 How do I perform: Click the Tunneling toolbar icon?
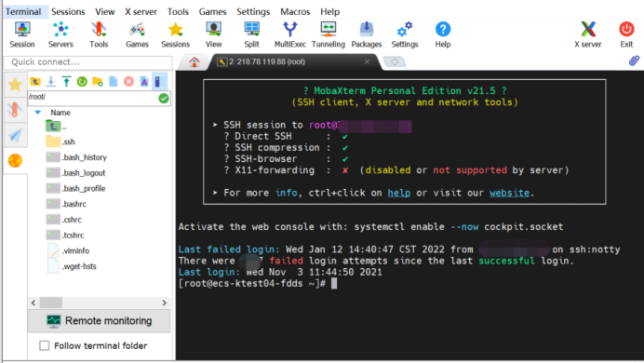coord(329,34)
